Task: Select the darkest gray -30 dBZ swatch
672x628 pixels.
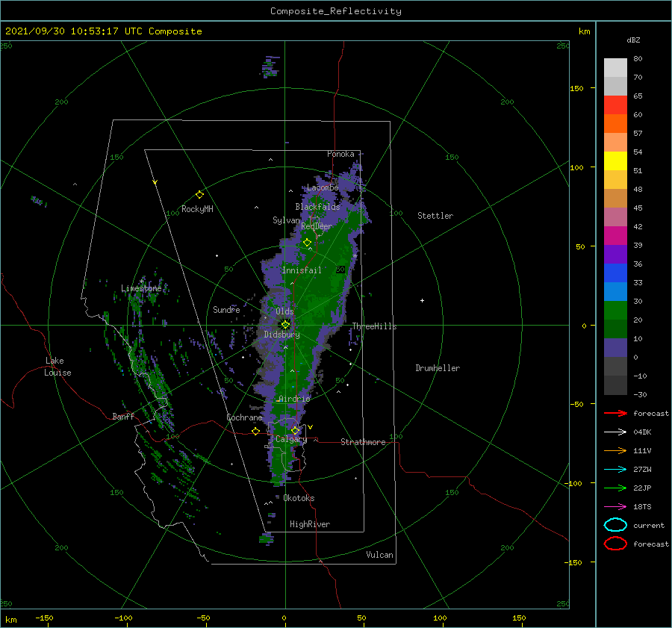Action: click(x=615, y=385)
